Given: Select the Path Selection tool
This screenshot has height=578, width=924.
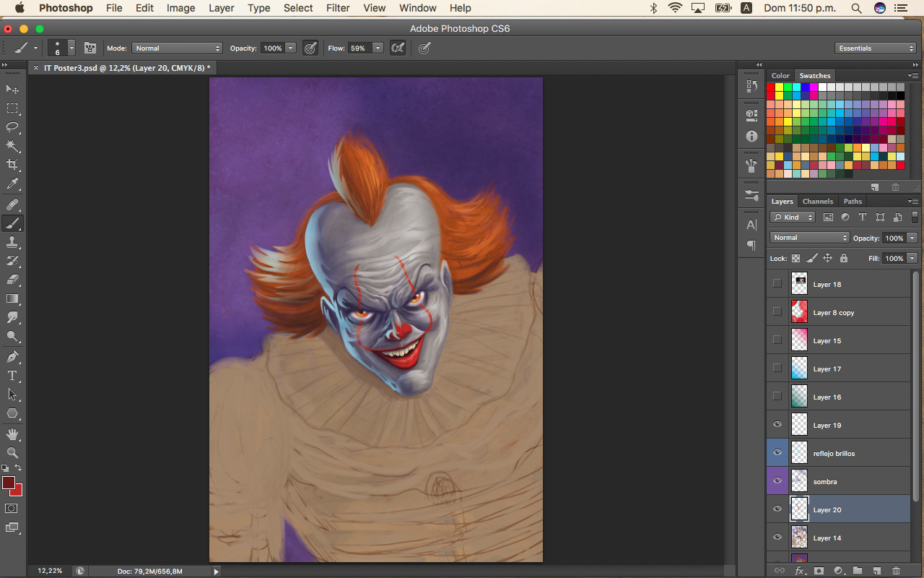Looking at the screenshot, I should tap(12, 394).
